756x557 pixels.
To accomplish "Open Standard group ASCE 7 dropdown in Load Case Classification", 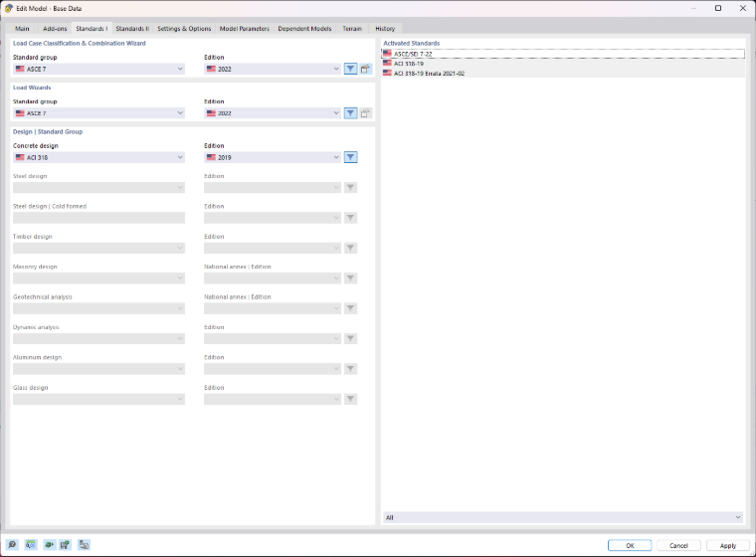I will [98, 69].
